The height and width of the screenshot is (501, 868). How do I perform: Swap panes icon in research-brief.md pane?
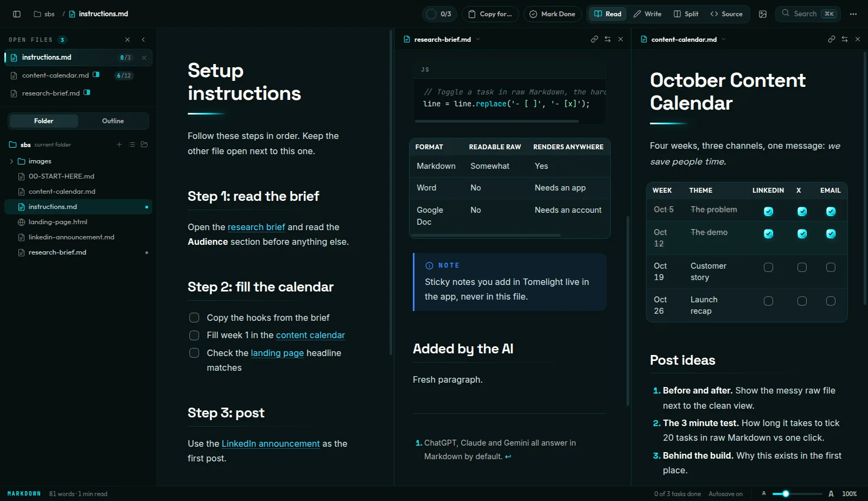point(608,39)
